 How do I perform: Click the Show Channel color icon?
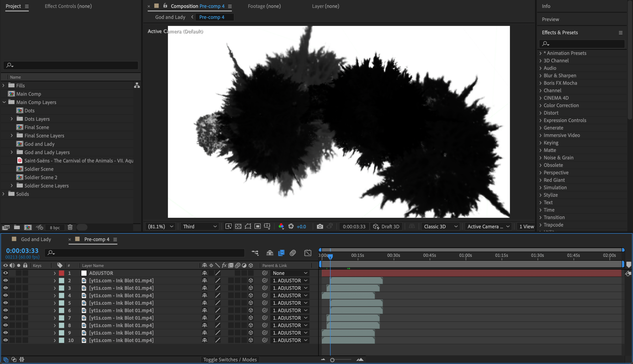(x=281, y=226)
